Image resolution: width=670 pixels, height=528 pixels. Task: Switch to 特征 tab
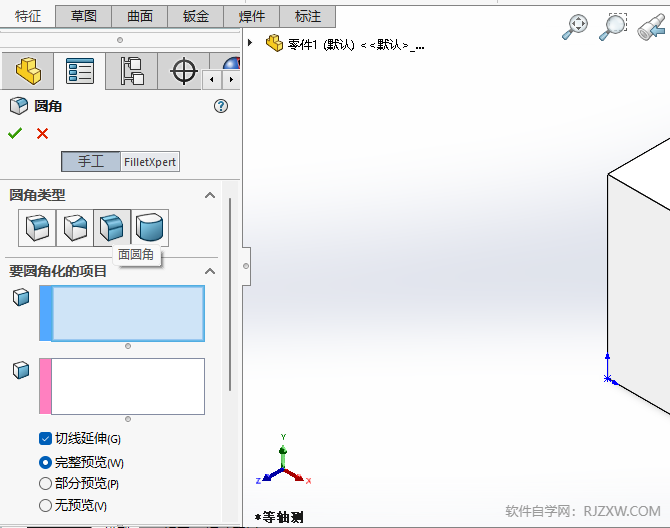point(28,16)
